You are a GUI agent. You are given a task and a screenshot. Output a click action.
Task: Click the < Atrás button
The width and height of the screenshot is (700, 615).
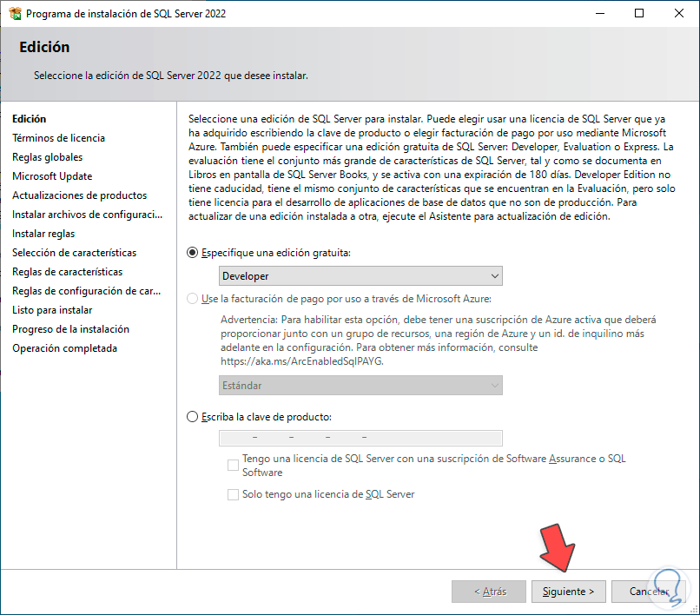489,592
